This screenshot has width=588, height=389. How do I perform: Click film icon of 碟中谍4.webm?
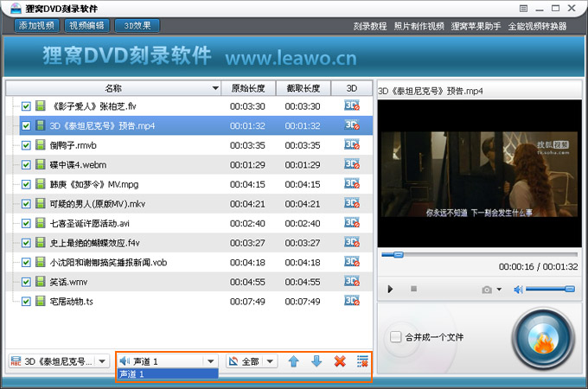pos(41,164)
